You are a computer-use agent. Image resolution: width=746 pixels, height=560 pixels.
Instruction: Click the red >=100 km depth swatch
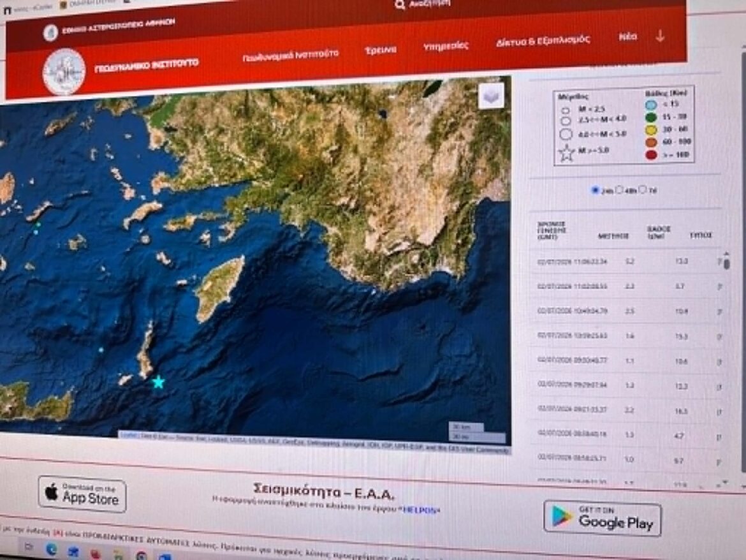pyautogui.click(x=652, y=154)
